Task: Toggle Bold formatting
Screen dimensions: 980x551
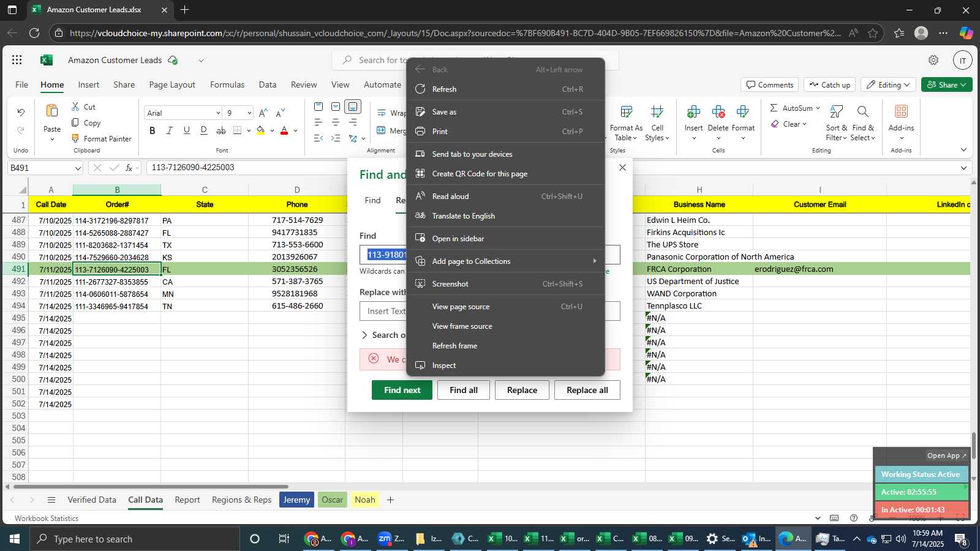Action: pyautogui.click(x=153, y=130)
